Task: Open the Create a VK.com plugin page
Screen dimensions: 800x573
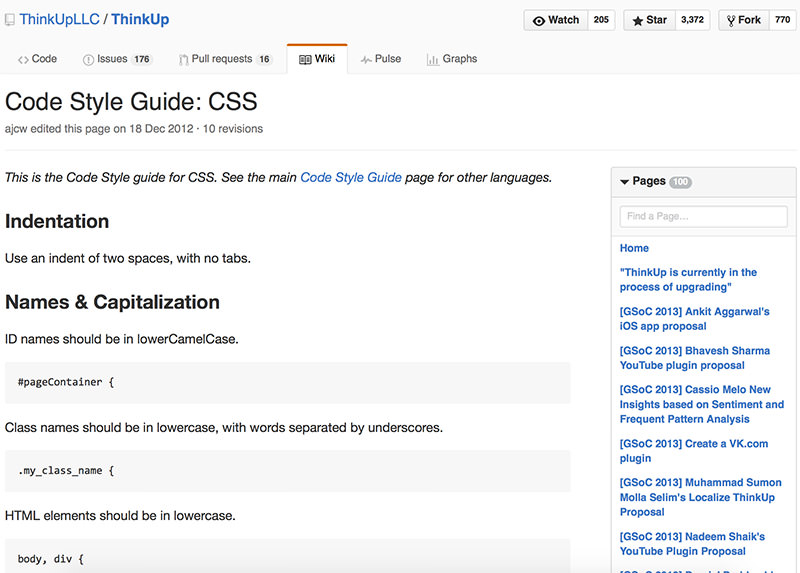Action: click(x=693, y=451)
